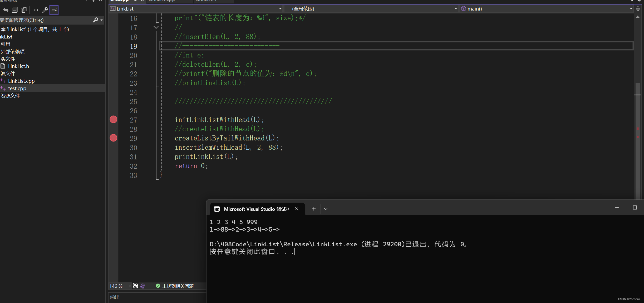The width and height of the screenshot is (644, 303).
Task: Click the printLinkList(L) line 31
Action: coord(206,157)
